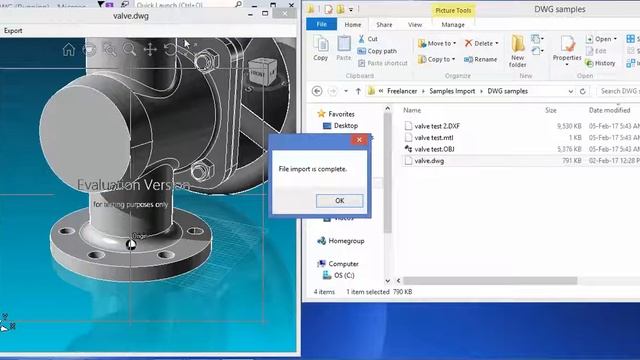The height and width of the screenshot is (360, 640).
Task: Click the Up one level arrow
Action: 358,91
